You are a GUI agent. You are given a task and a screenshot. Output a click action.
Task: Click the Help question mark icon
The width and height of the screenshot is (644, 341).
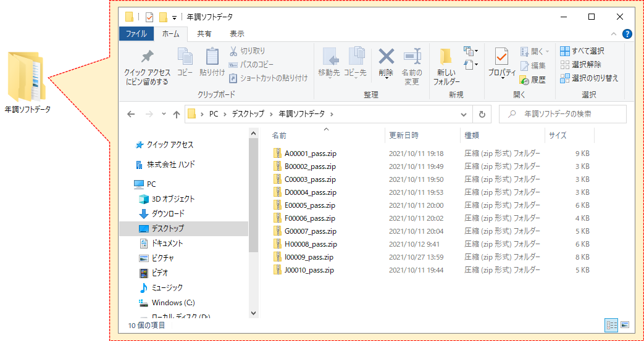(627, 34)
